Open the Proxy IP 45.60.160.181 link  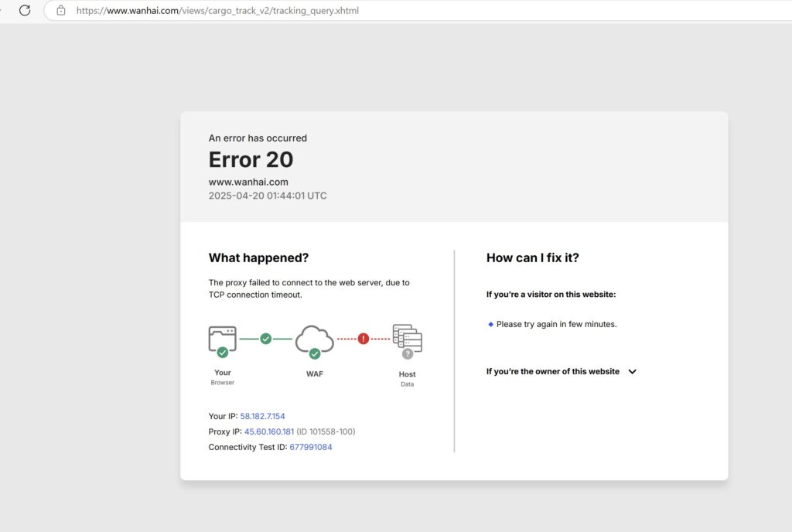tap(268, 431)
